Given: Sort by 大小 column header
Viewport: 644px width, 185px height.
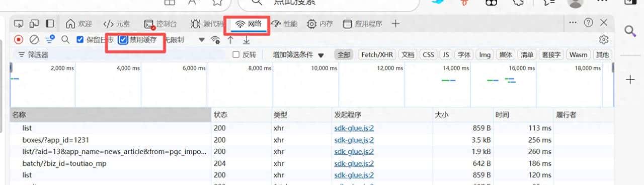Looking at the screenshot, I should pos(462,115).
